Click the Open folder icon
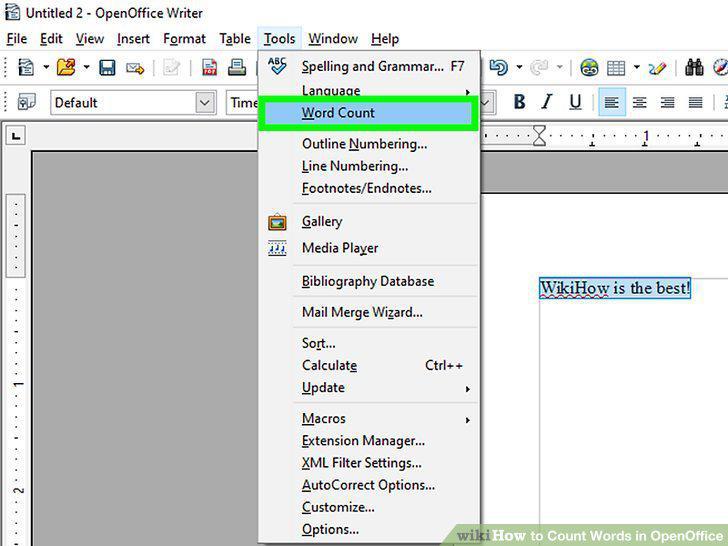 click(66, 67)
